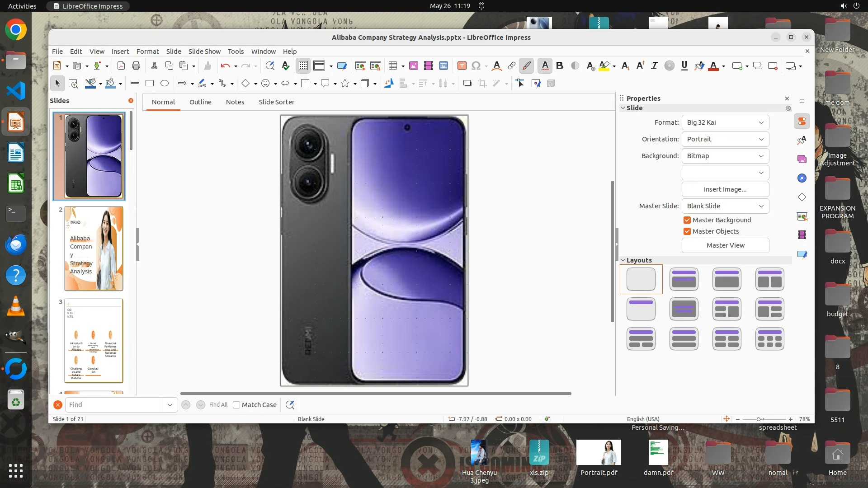Enable the Match Case checkbox
This screenshot has width=868, height=488.
click(236, 405)
